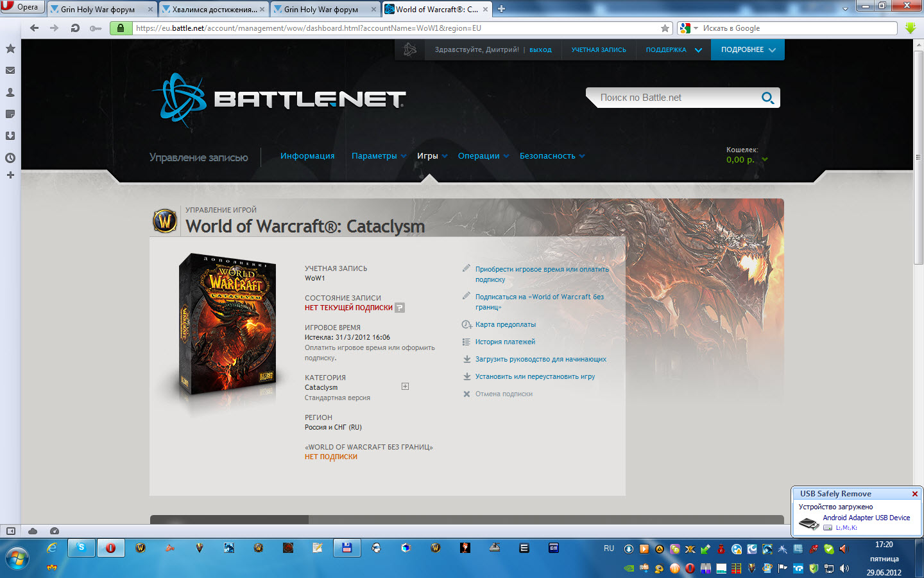This screenshot has height=578, width=924.
Task: Expand the Подробнее dropdown button
Action: (x=748, y=49)
